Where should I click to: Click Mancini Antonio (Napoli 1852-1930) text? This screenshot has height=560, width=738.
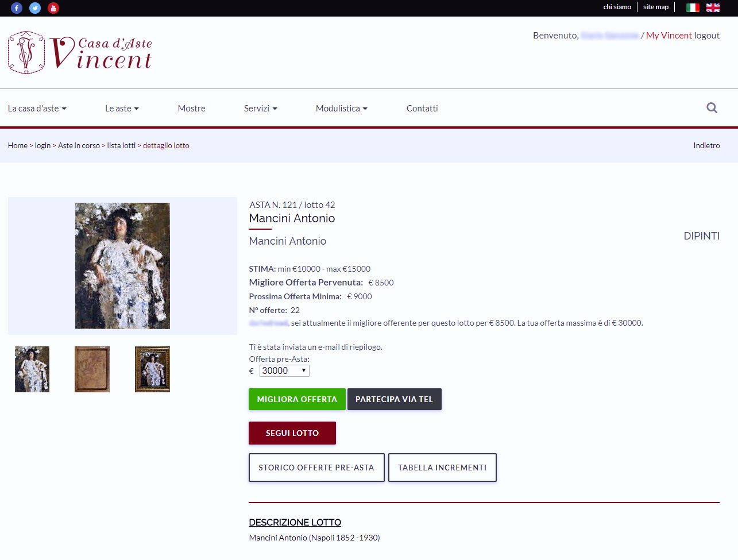[314, 538]
